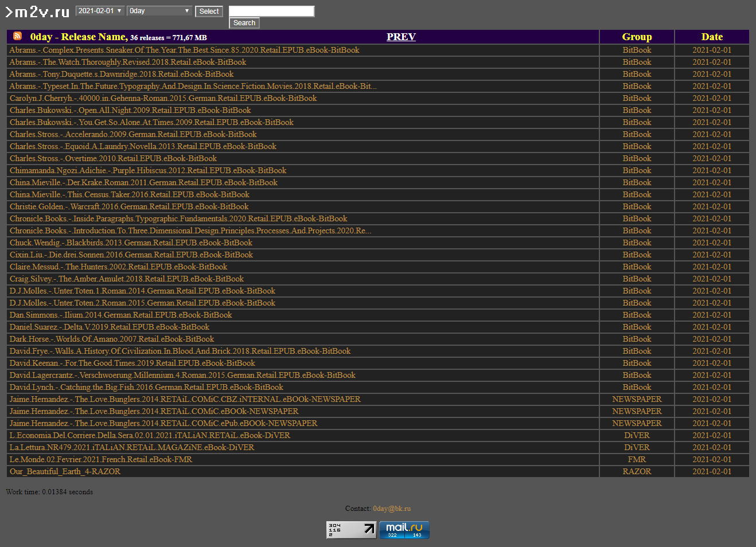Open Charles Bukowski Open All Night release
This screenshot has height=547, width=756.
130,110
